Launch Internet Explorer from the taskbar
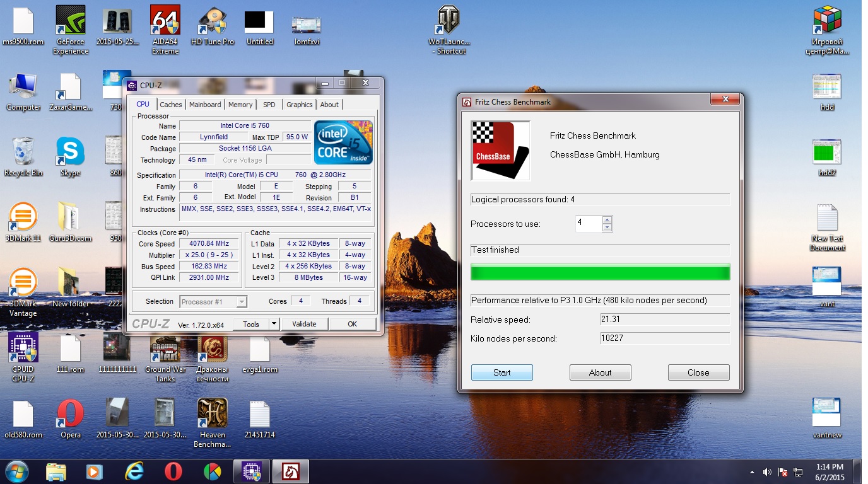This screenshot has width=868, height=484. 134,471
